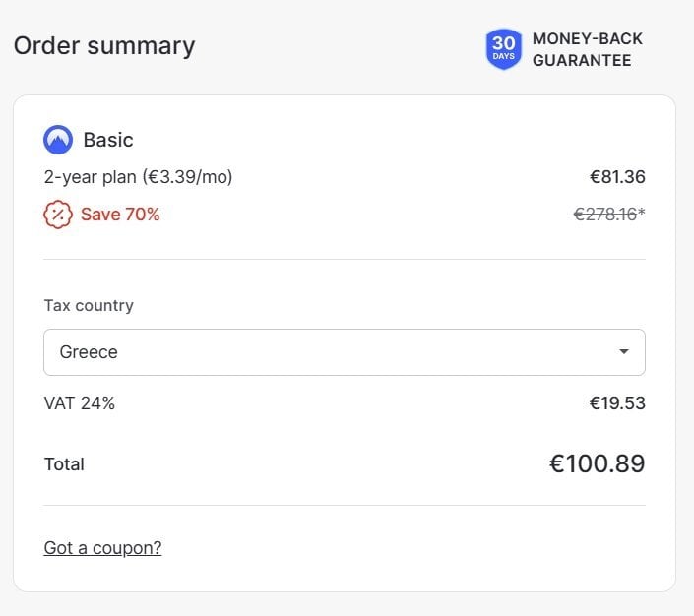Click the DAYS text in shield badge
This screenshot has width=694, height=616.
(x=504, y=56)
